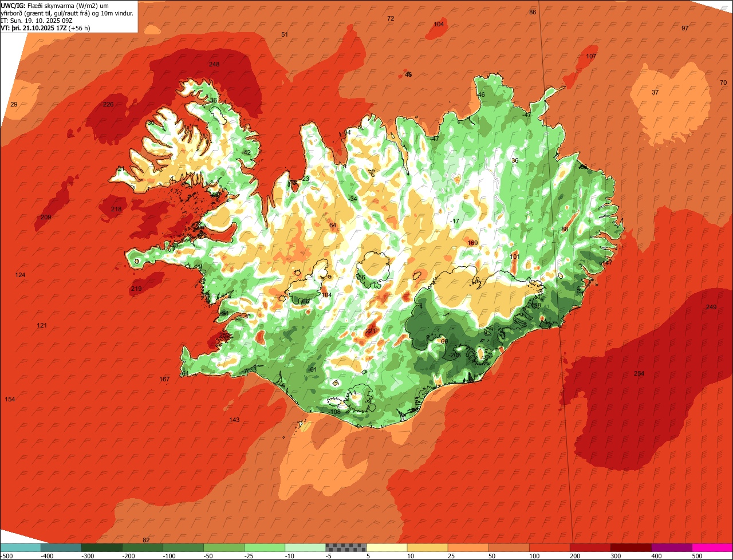Viewport: 733px width, 560px height.
Task: Click the map value '-108' on the south coast
Action: tap(335, 412)
